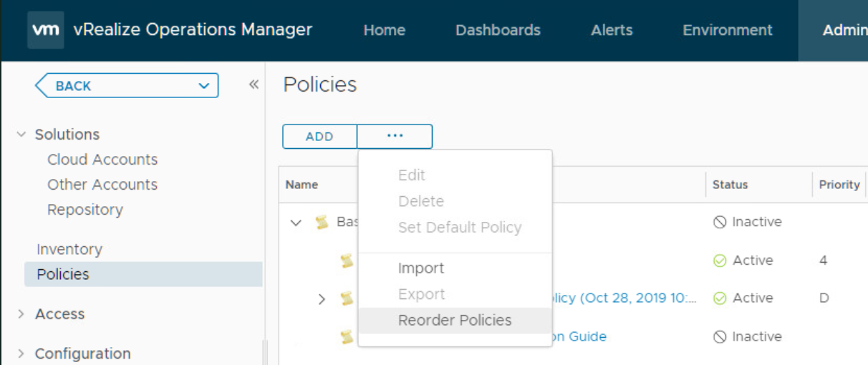Open the policy link dated Oct 28, 2019

click(x=625, y=298)
